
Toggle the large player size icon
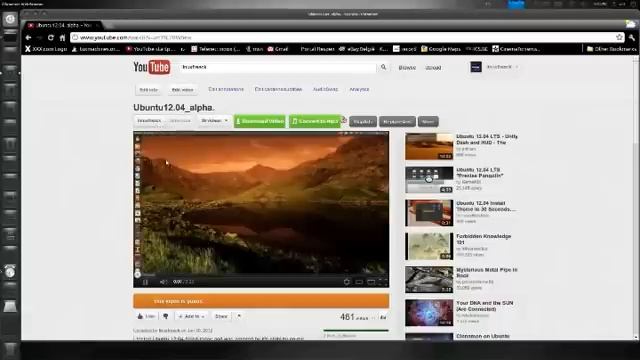click(x=371, y=282)
